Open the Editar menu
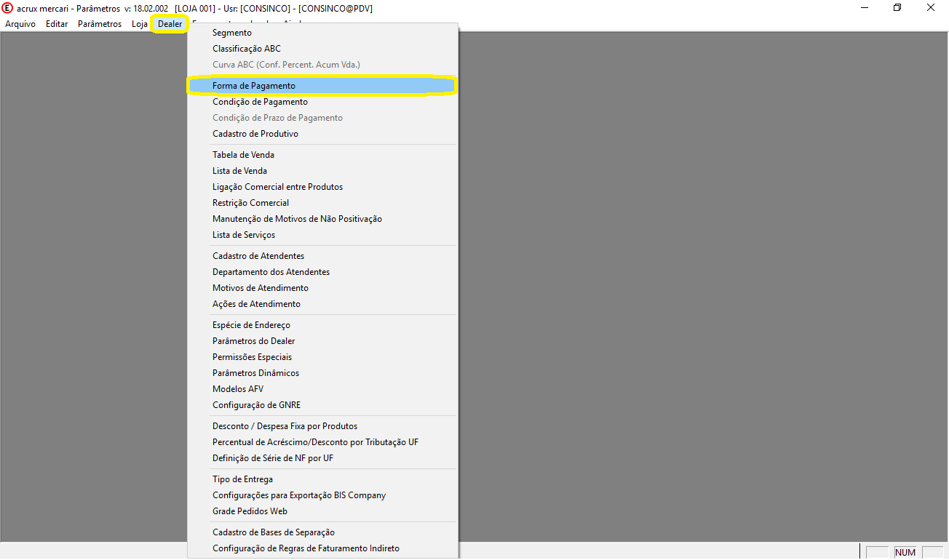Image resolution: width=949 pixels, height=560 pixels. point(57,24)
